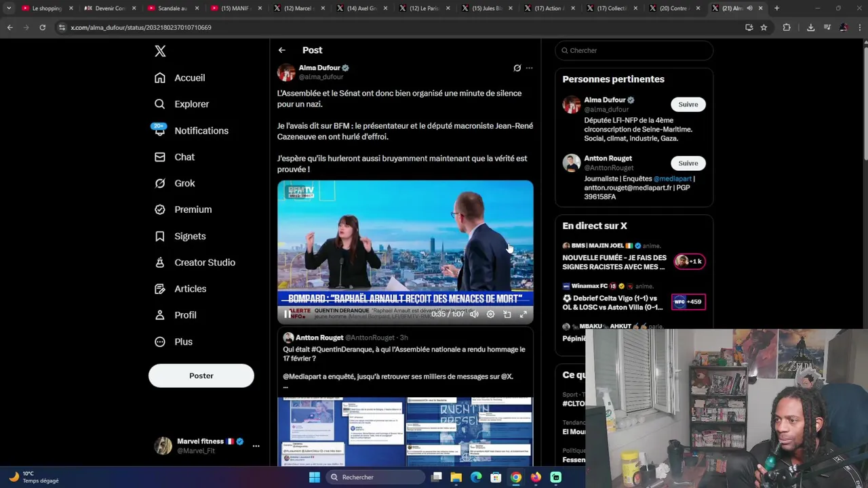Open live 'NOUVELLE FUMÉE' broadcast
This screenshot has width=868, height=488.
coord(634,258)
